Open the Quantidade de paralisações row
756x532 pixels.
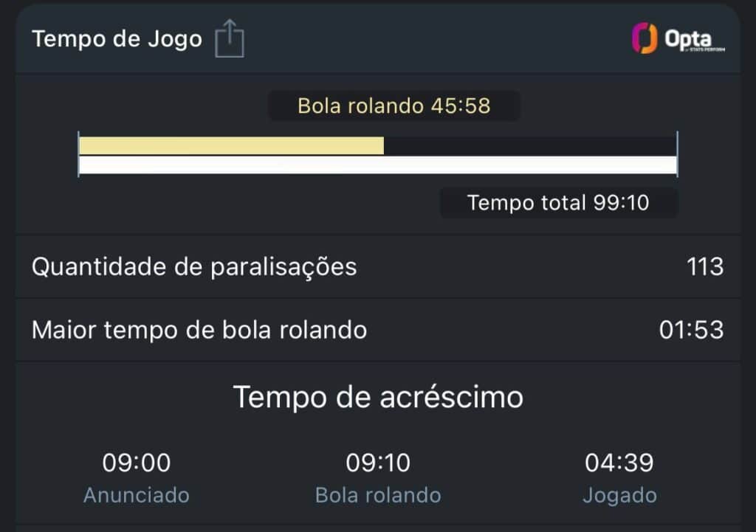point(194,266)
